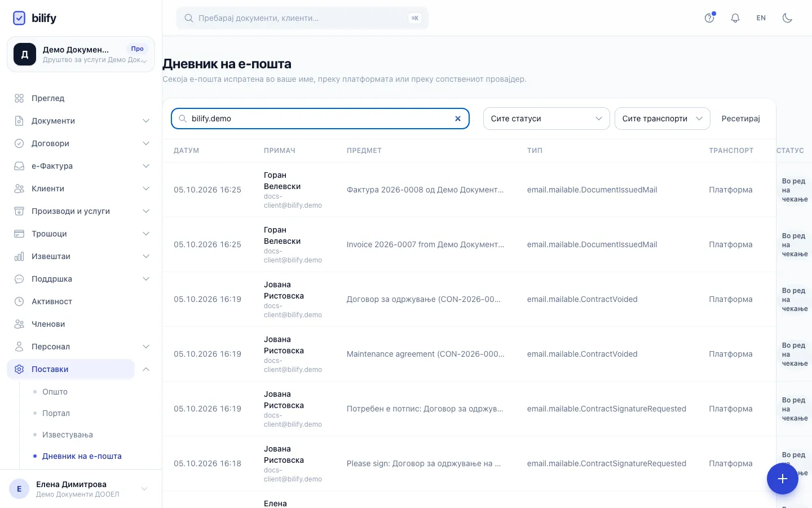Click the Активност clock icon
This screenshot has height=508, width=812.
(x=19, y=301)
